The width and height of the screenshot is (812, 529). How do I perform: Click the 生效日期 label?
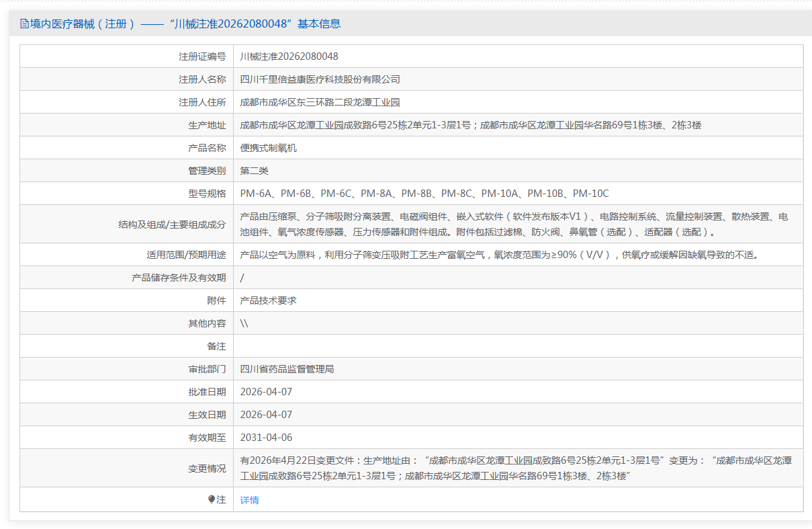tap(207, 415)
